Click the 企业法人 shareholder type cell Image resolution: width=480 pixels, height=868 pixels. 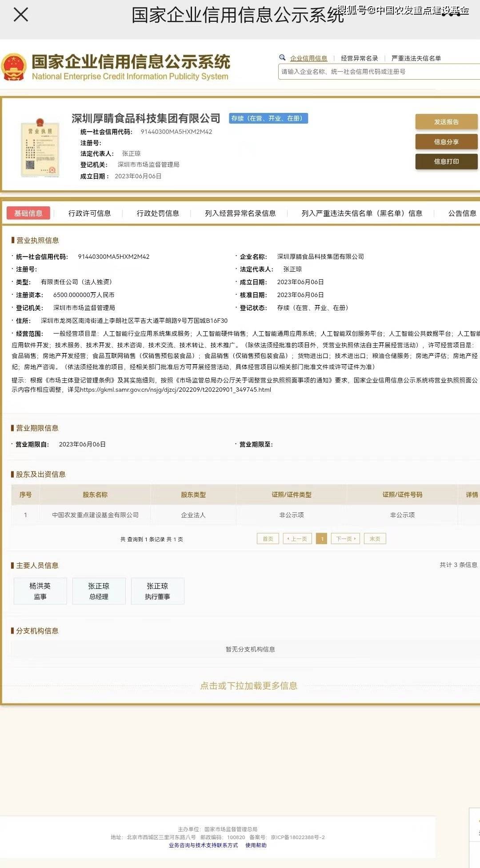pos(193,515)
